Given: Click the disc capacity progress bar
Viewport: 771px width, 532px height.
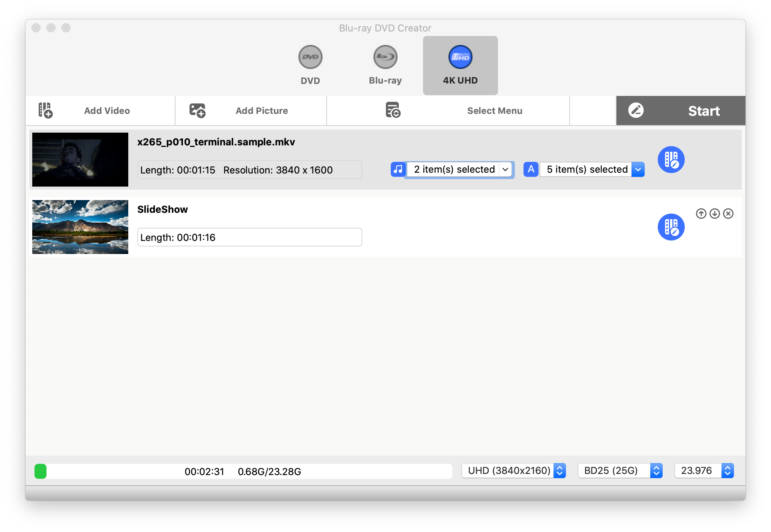Looking at the screenshot, I should [243, 471].
